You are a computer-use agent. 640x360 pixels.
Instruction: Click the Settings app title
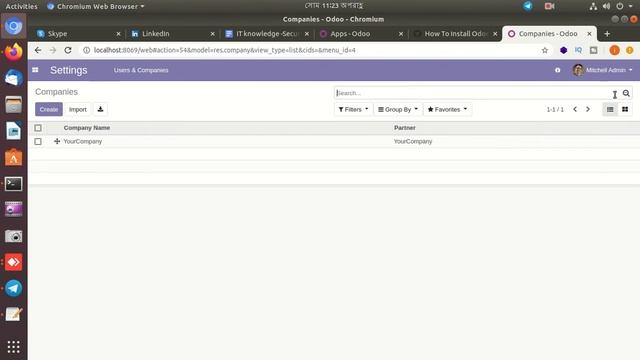click(x=69, y=70)
